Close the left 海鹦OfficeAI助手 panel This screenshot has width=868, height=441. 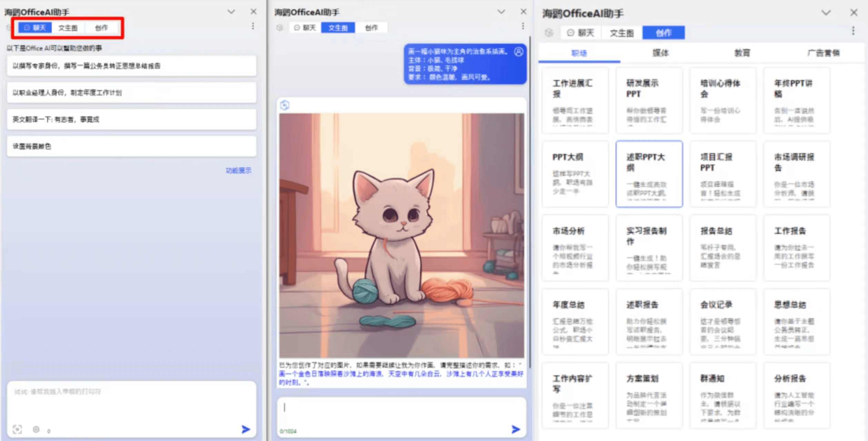(253, 11)
